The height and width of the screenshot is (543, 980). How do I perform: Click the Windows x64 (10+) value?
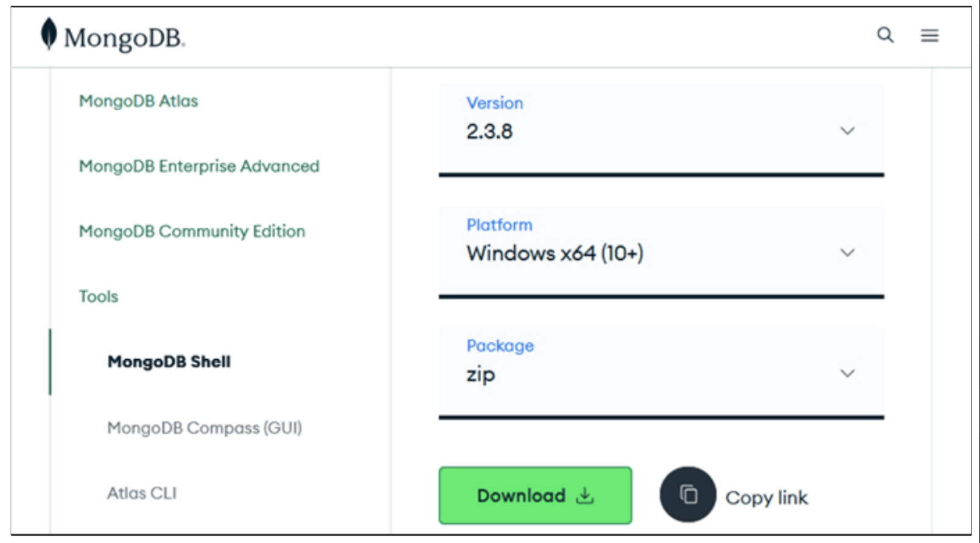tap(555, 253)
